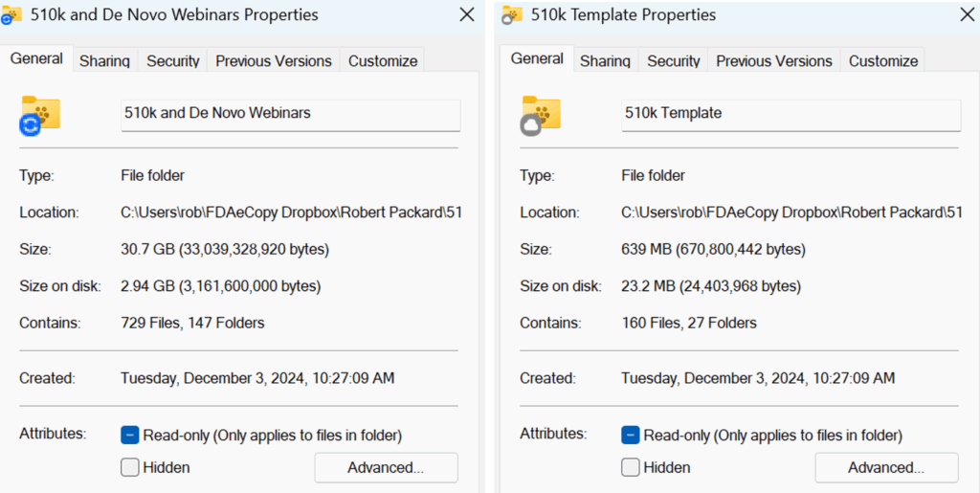The image size is (980, 493).
Task: Open Advanced attributes in De Novo Webinars Properties
Action: (386, 468)
